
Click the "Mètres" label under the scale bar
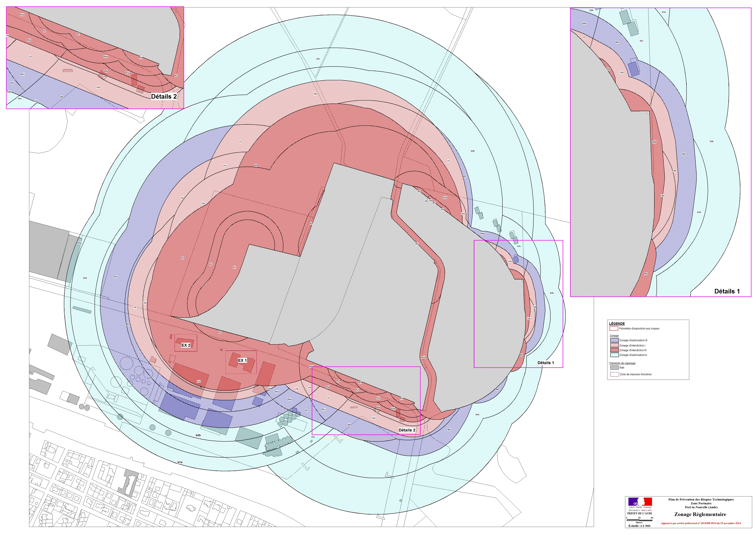[x=639, y=523]
